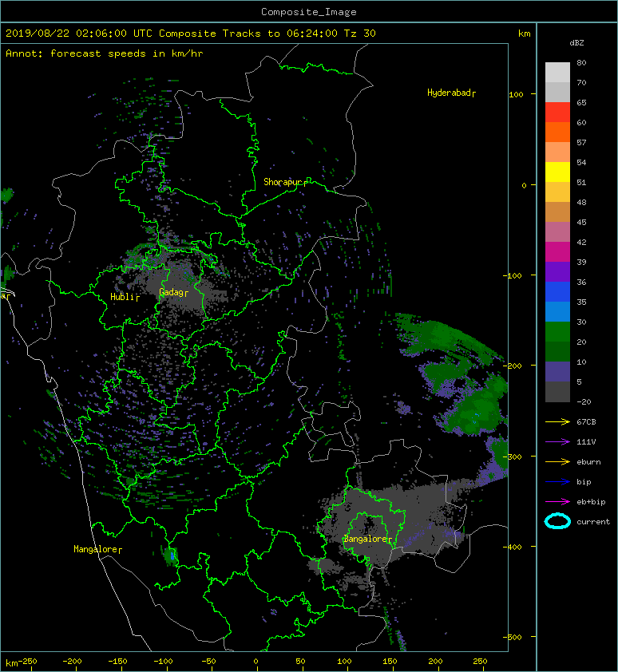This screenshot has width=618, height=672.
Task: Click the yellow 67CB arrow icon
Action: [x=557, y=422]
